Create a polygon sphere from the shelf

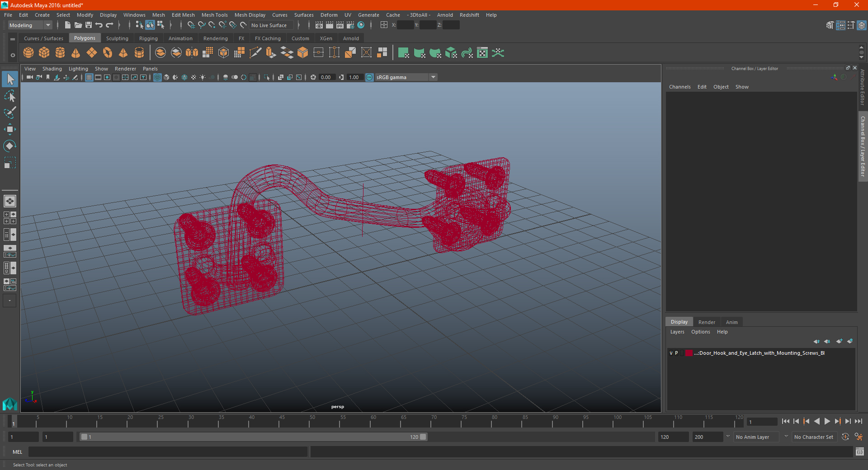point(28,53)
